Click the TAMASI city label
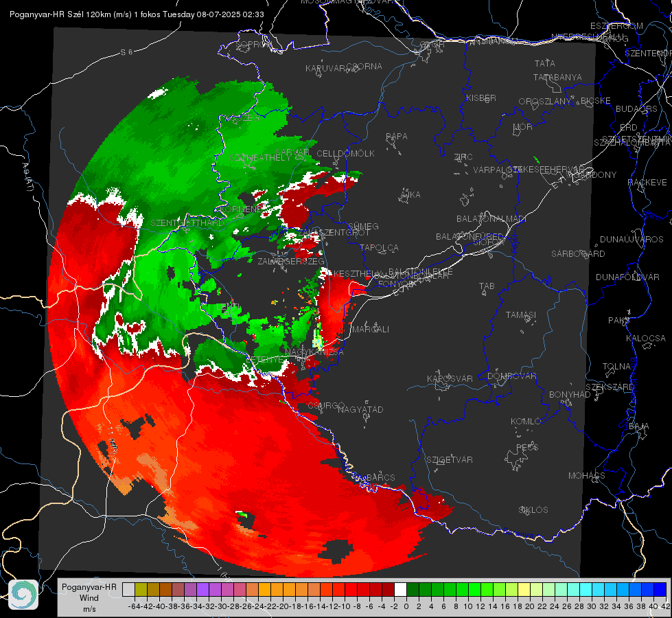 pos(521,315)
